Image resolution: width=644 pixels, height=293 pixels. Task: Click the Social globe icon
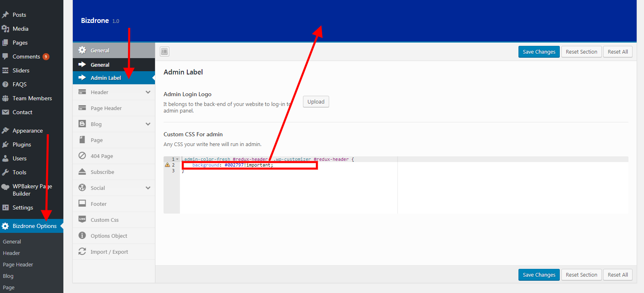[82, 187]
